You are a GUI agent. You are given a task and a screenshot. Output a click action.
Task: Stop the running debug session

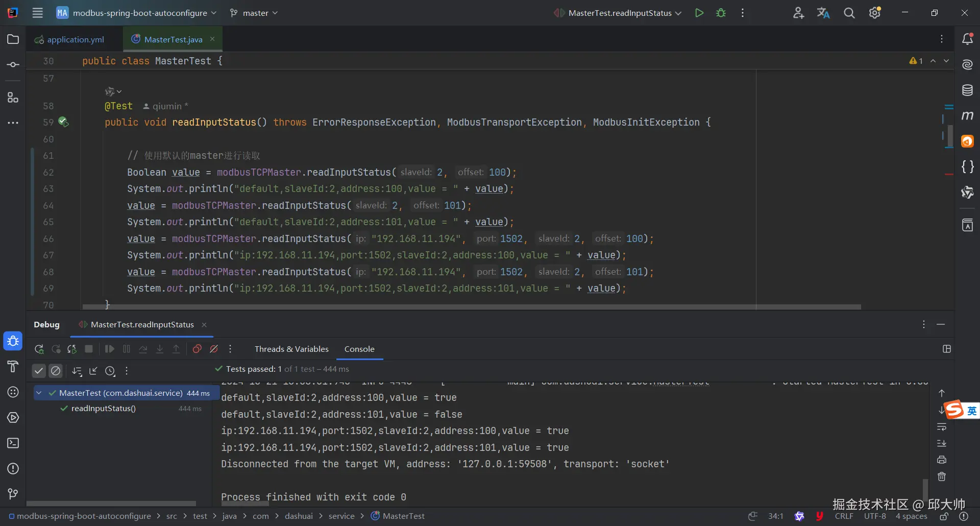tap(89, 349)
